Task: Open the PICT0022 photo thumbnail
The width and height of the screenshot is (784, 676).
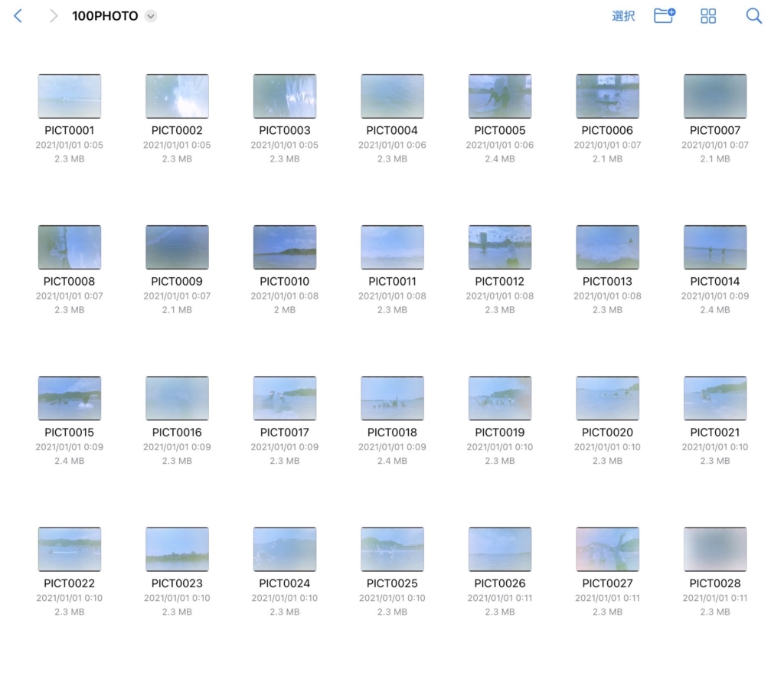Action: pos(70,549)
